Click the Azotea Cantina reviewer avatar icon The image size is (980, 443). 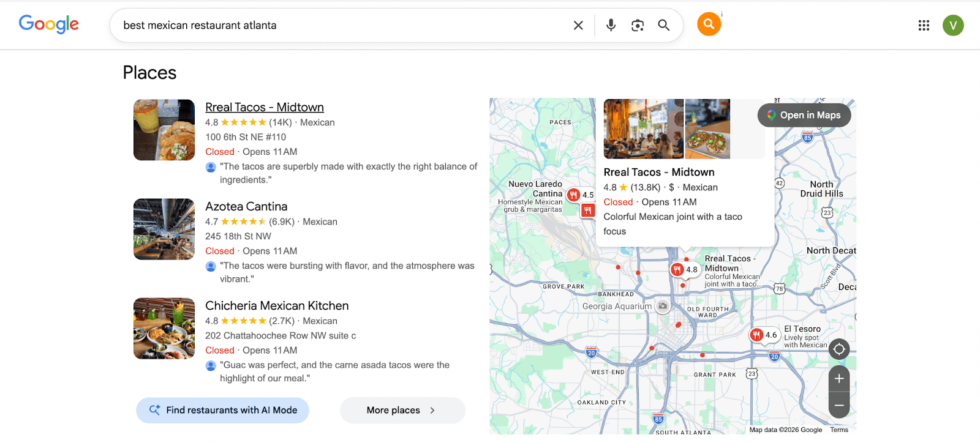[x=211, y=266]
